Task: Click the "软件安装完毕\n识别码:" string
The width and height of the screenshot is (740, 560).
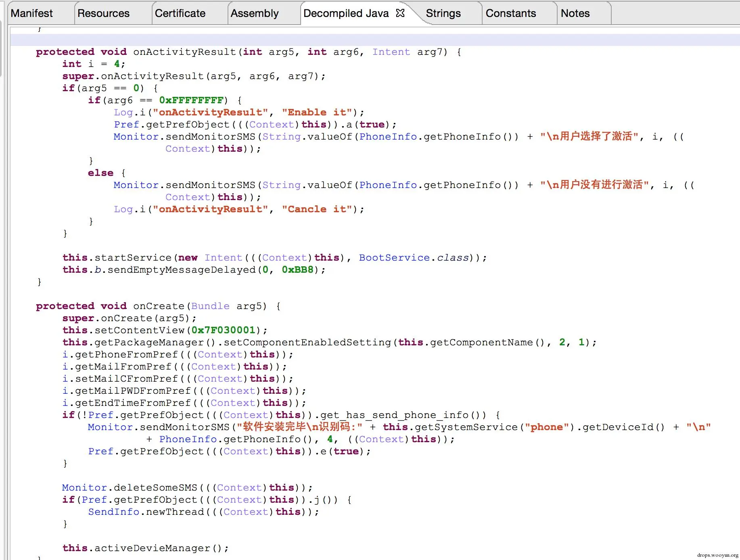Action: tap(300, 427)
